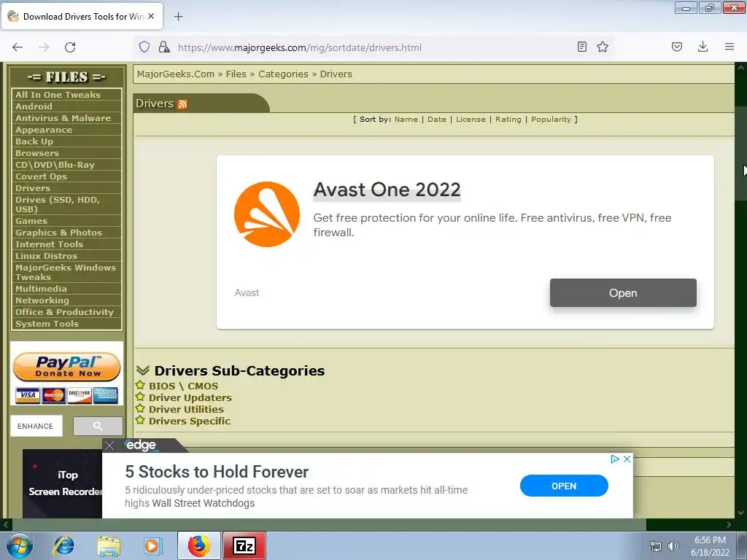Sort drivers by License
Screen dimensions: 747x560
coord(471,119)
